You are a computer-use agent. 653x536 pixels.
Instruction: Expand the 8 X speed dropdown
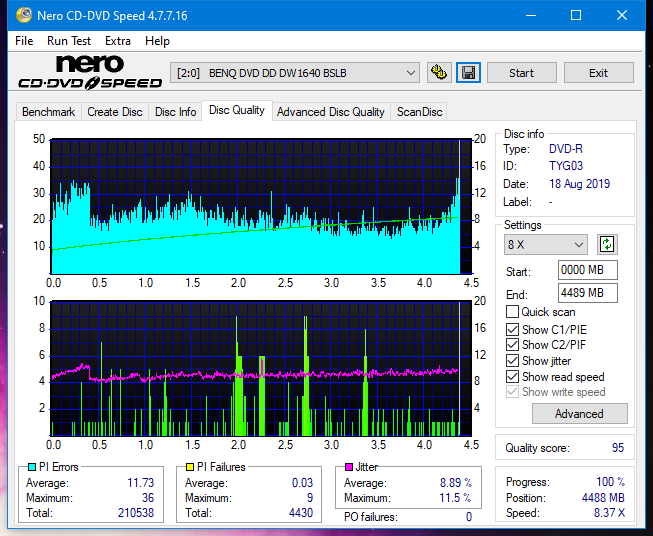[546, 244]
